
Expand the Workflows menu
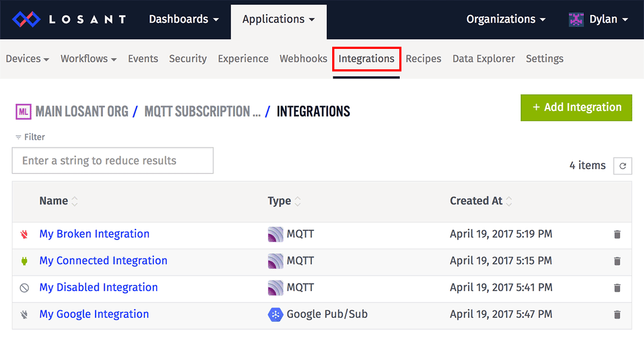pyautogui.click(x=88, y=59)
